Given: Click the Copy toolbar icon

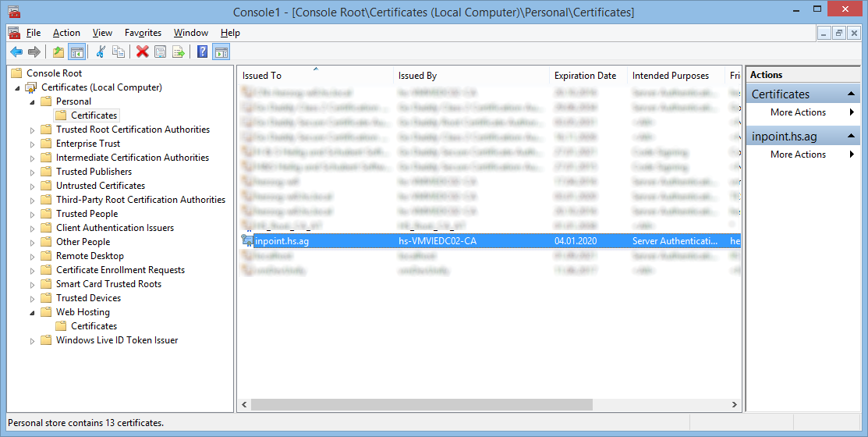Looking at the screenshot, I should (119, 52).
